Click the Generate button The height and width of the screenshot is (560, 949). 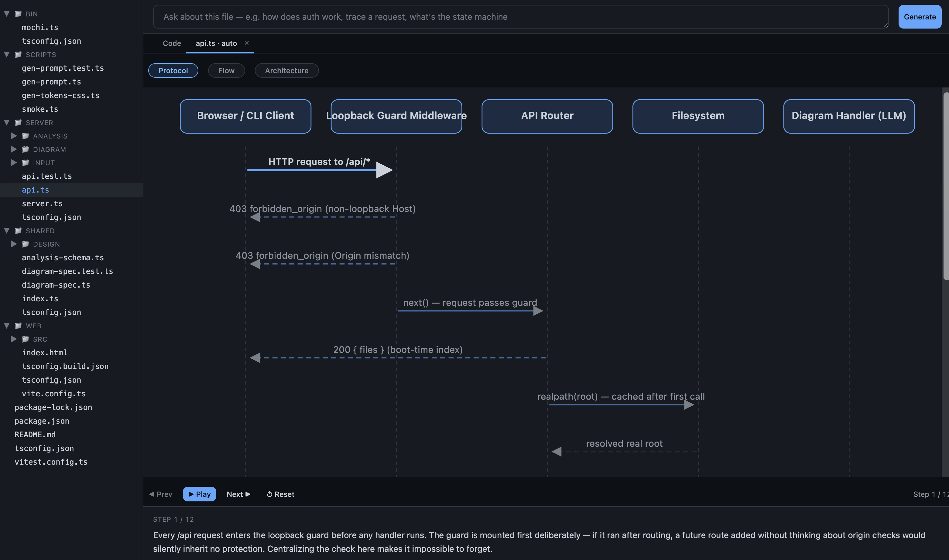920,17
